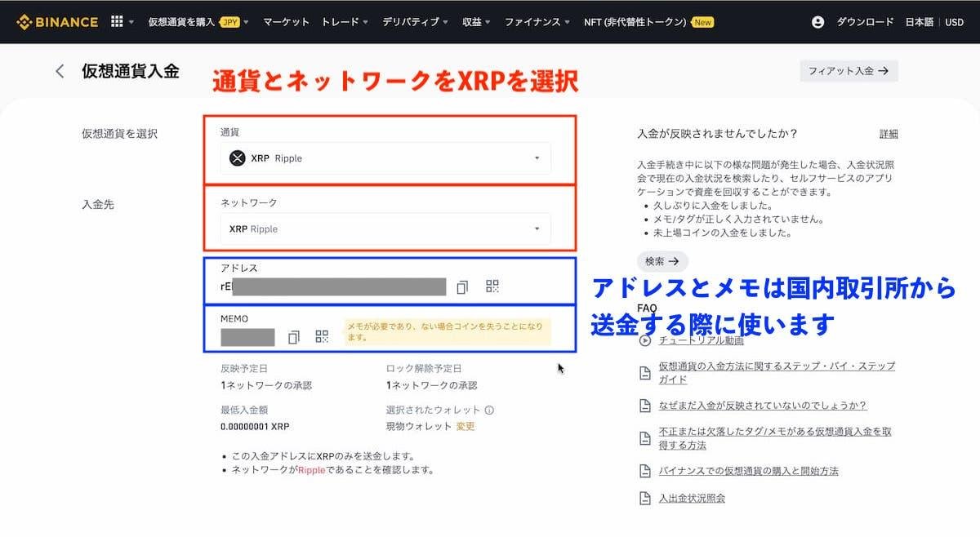Click the document icon beside 入出金状況照会
The height and width of the screenshot is (537, 980).
coord(645,498)
